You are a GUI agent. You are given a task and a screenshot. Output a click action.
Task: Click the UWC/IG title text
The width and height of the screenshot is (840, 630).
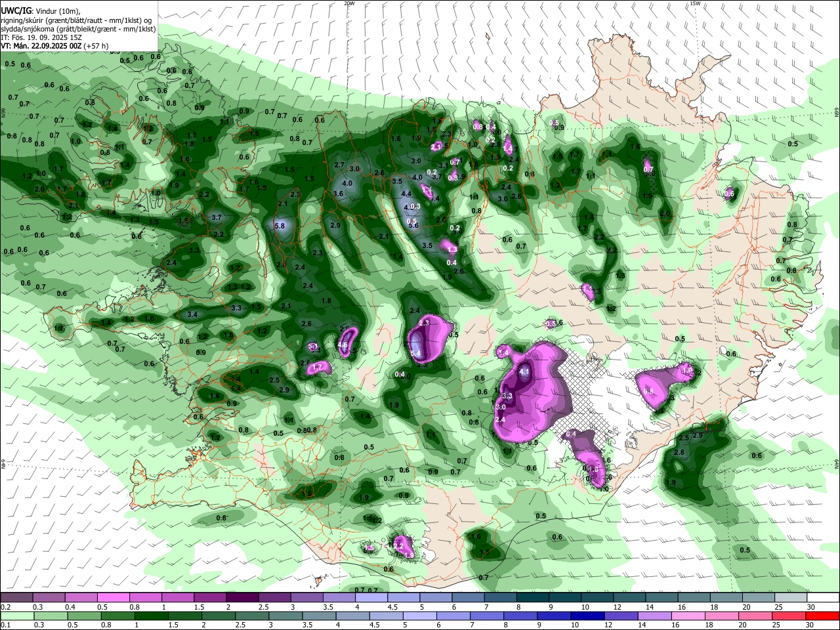[15, 11]
